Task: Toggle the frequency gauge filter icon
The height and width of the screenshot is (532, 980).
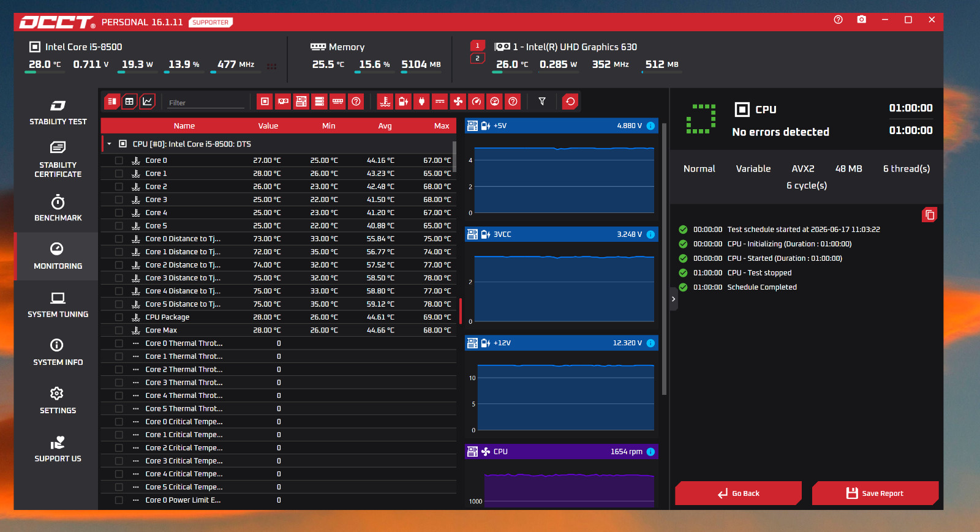Action: pos(477,102)
